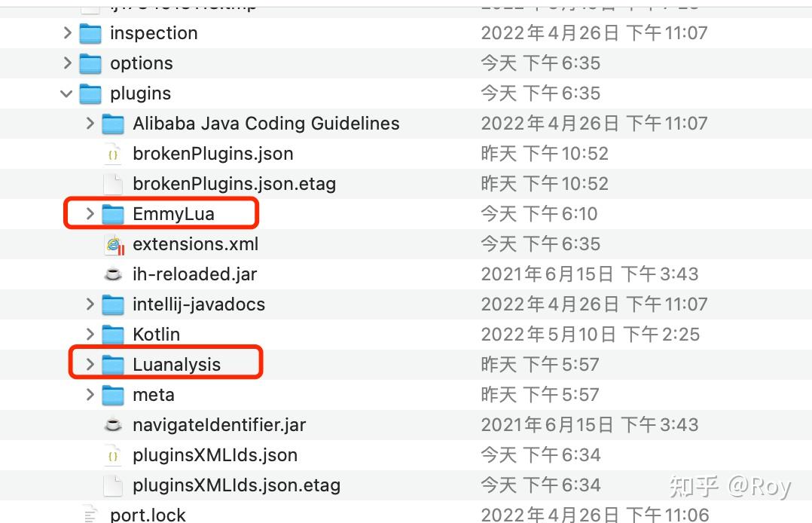
Task: Click the ih-reloaded.jar file icon
Action: click(x=113, y=274)
